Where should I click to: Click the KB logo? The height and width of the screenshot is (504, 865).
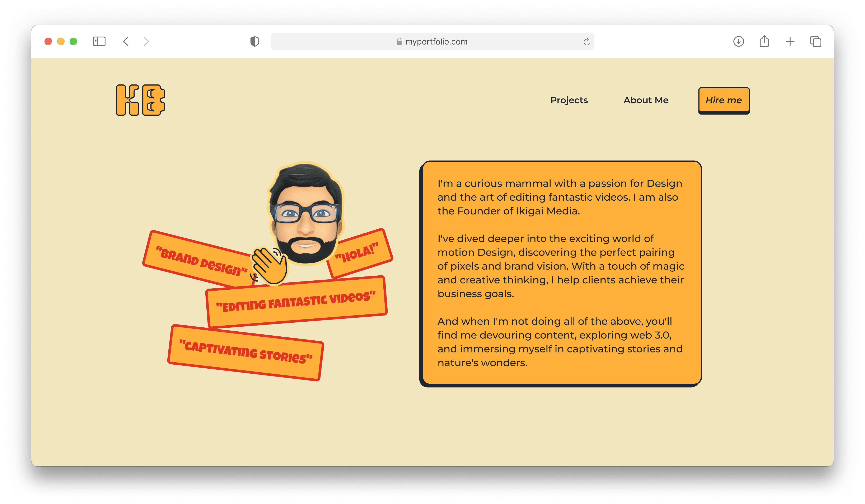pos(140,100)
